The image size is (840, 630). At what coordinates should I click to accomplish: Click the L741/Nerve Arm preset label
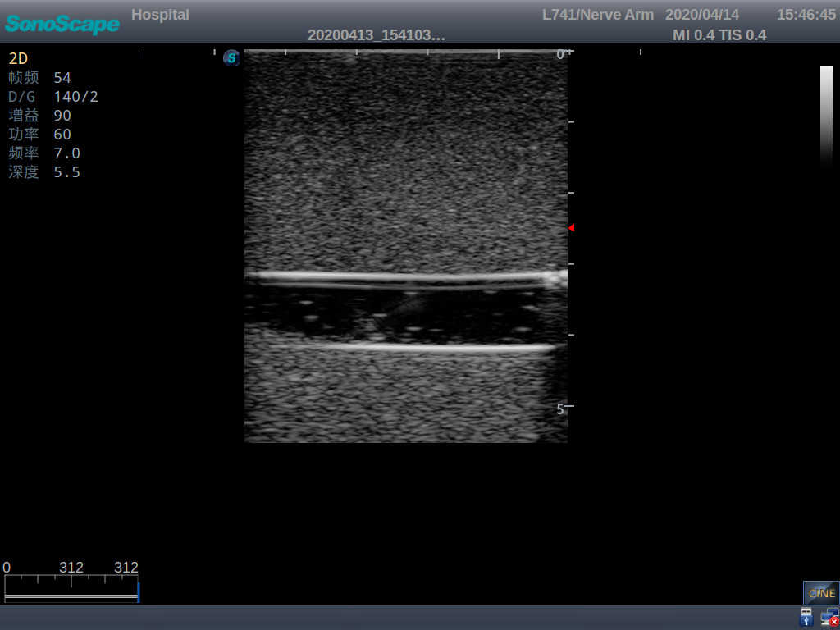[598, 14]
